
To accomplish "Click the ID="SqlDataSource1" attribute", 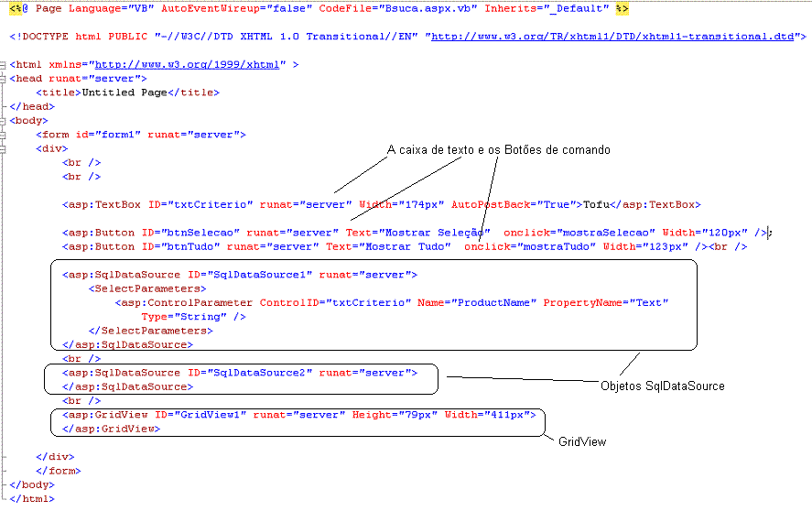I will [x=250, y=274].
